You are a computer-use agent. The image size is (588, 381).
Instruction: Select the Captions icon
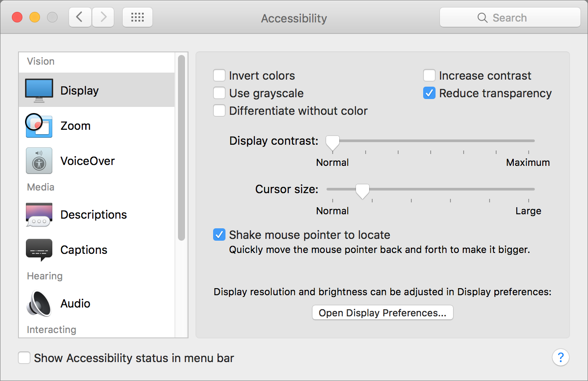tap(39, 250)
